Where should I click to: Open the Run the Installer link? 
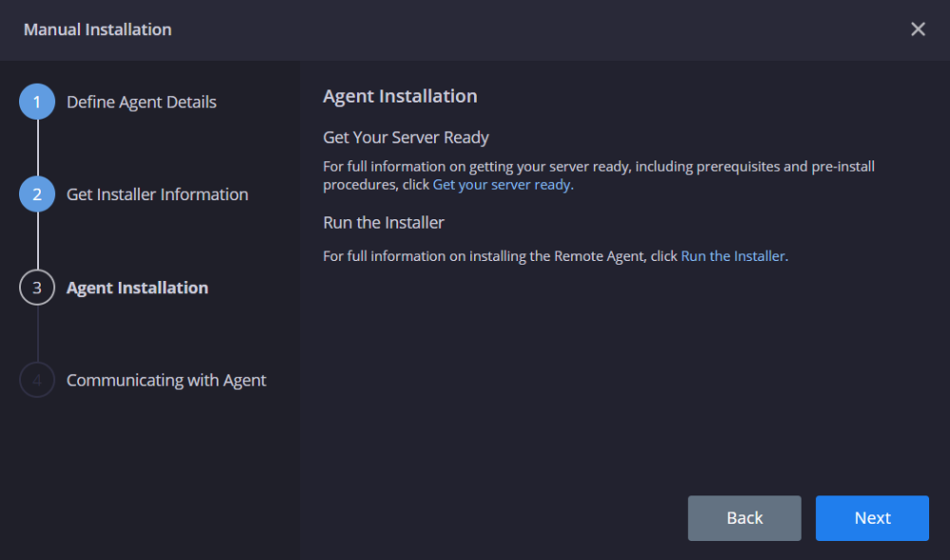coord(732,255)
